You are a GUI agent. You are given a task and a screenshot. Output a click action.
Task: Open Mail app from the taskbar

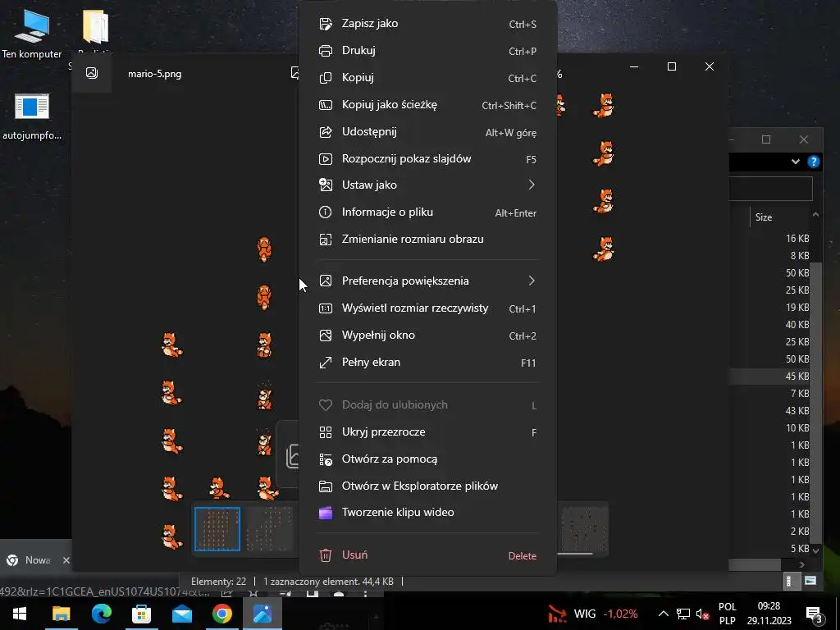point(181,614)
